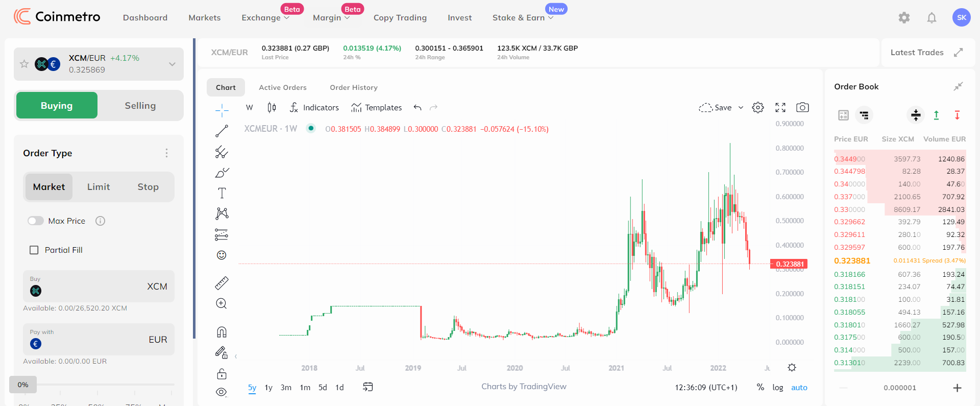Go to Dashboard page

(145, 17)
